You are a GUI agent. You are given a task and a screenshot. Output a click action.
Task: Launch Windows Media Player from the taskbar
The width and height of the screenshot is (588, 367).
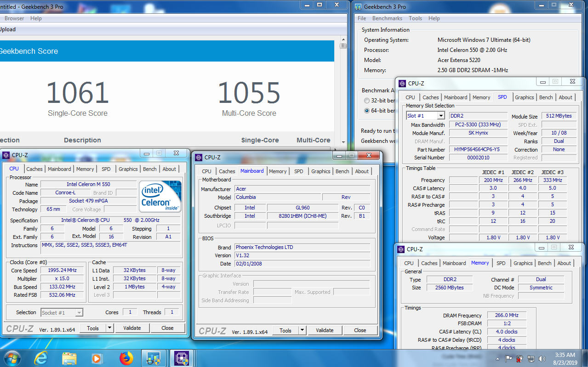(97, 358)
